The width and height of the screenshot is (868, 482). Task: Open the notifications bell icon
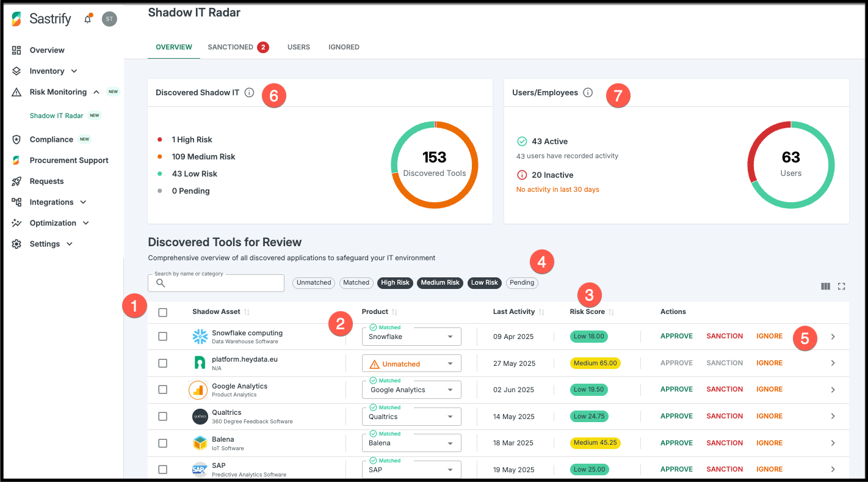point(88,19)
